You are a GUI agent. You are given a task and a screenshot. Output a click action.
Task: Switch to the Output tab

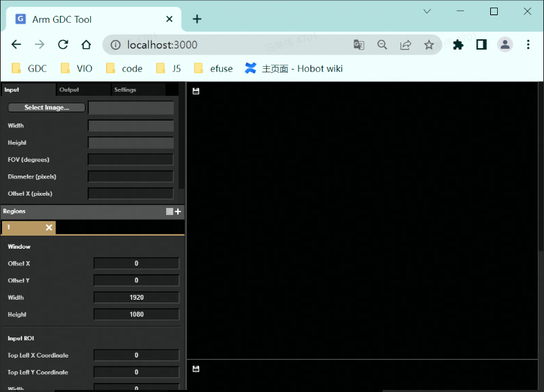coord(69,90)
